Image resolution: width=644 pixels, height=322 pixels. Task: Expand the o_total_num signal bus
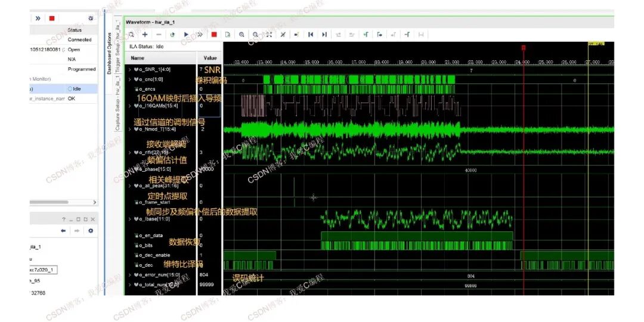point(130,284)
